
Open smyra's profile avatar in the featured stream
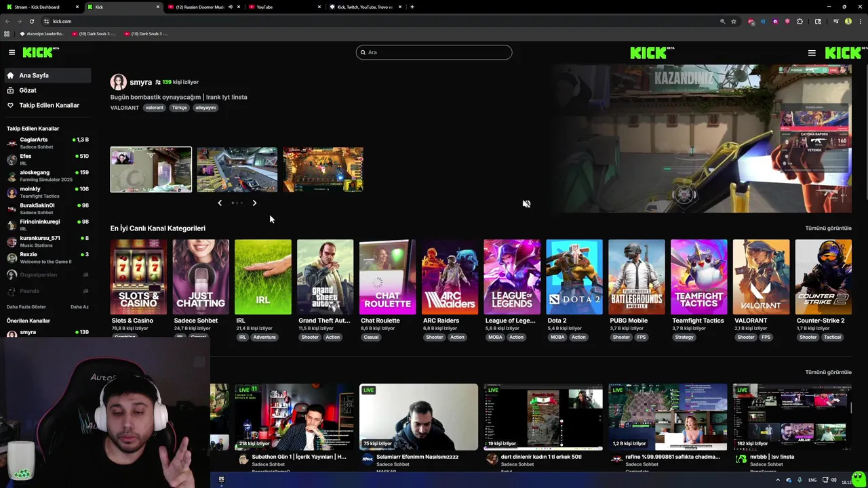[119, 82]
